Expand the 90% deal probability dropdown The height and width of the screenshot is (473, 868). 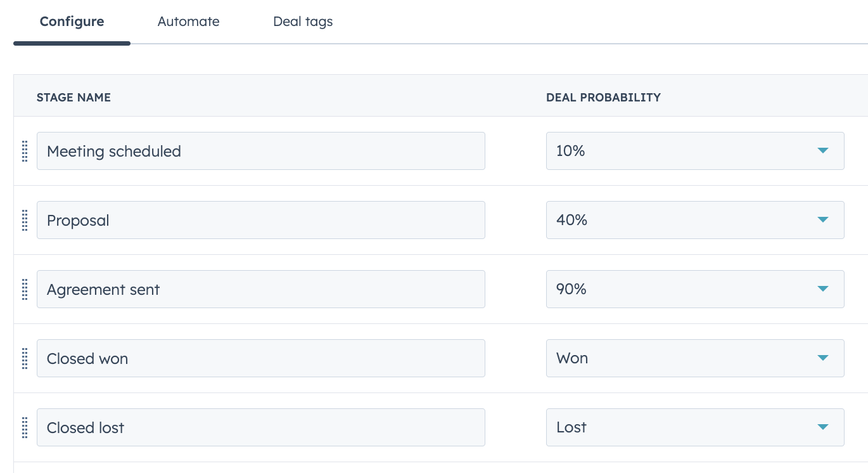point(695,289)
